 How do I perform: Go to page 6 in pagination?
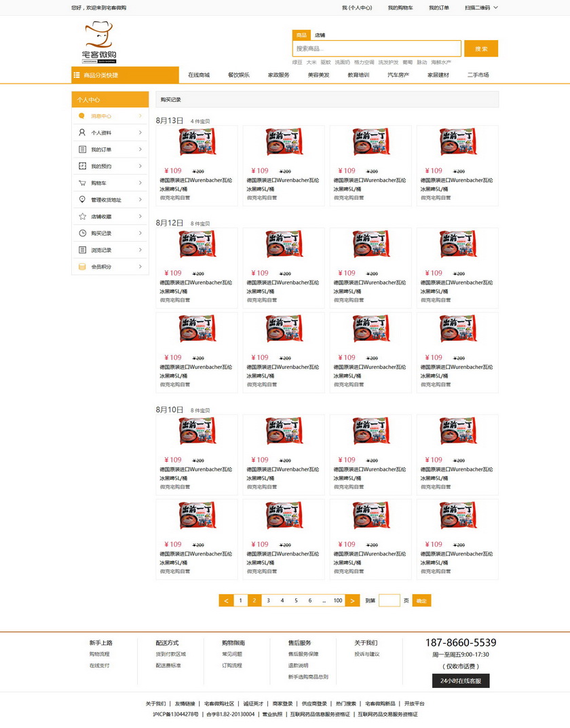310,600
